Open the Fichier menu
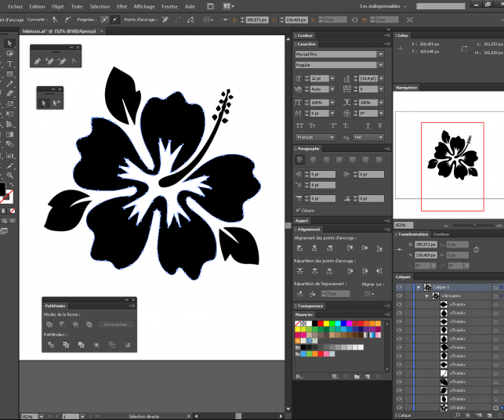504x420 pixels. point(16,6)
